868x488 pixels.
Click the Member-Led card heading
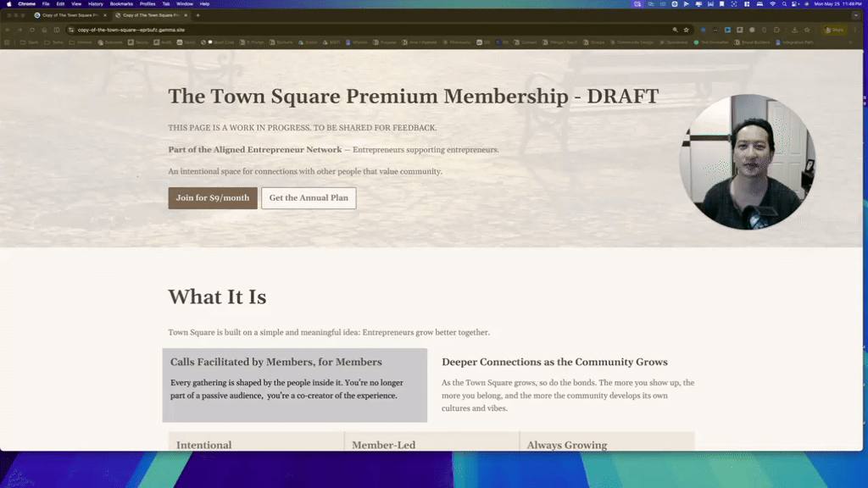point(384,445)
